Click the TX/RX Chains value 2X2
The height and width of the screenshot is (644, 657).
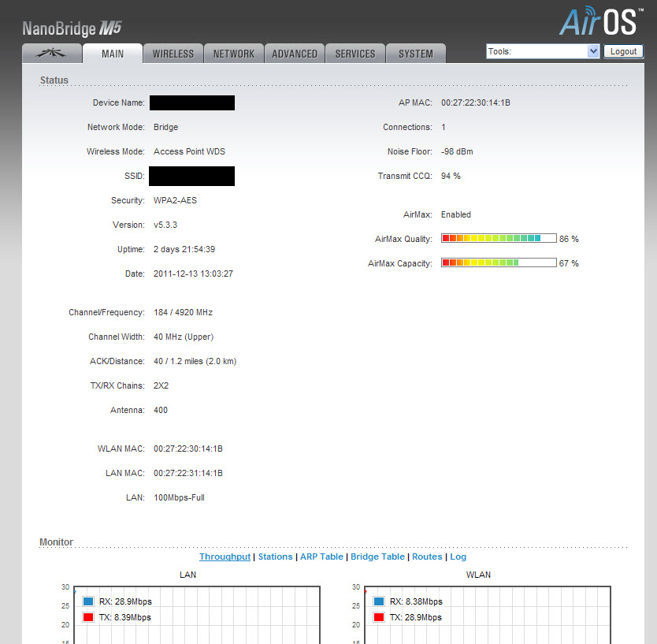(x=161, y=385)
